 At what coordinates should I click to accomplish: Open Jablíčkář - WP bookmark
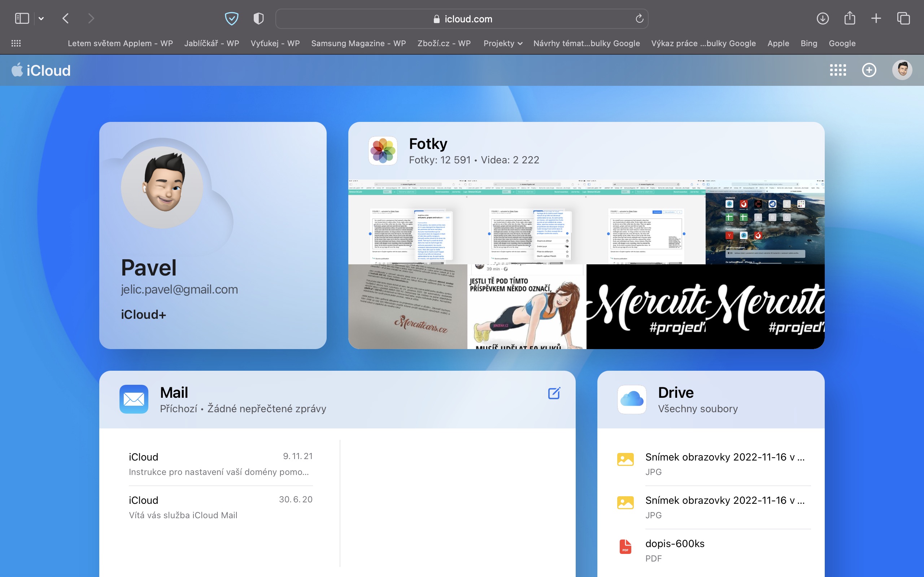212,44
